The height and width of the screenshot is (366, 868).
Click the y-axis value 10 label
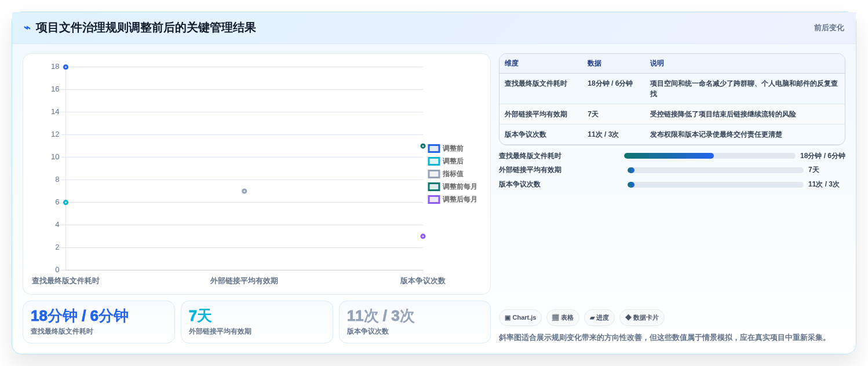(x=55, y=157)
